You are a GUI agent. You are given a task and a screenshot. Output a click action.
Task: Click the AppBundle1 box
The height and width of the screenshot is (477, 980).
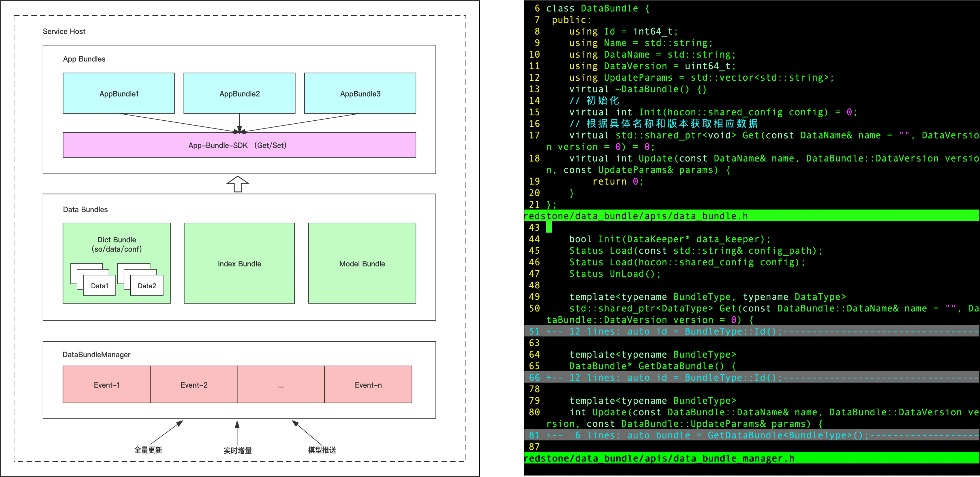119,94
